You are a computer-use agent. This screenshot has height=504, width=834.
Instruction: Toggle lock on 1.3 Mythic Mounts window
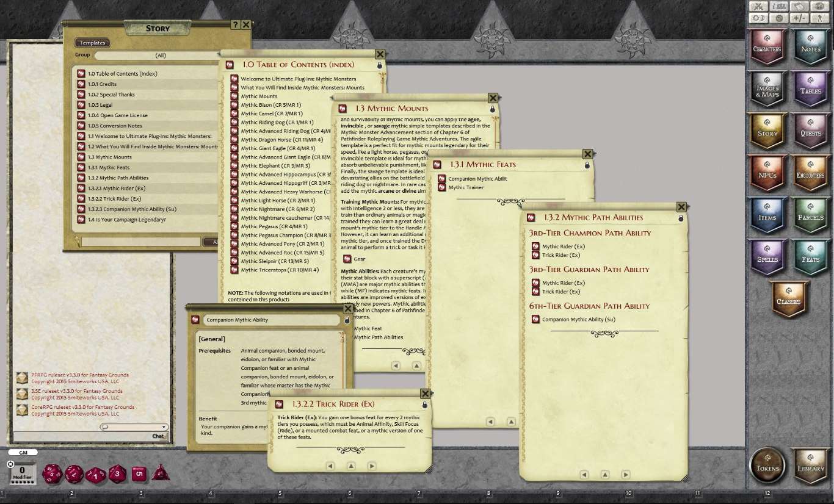[493, 109]
